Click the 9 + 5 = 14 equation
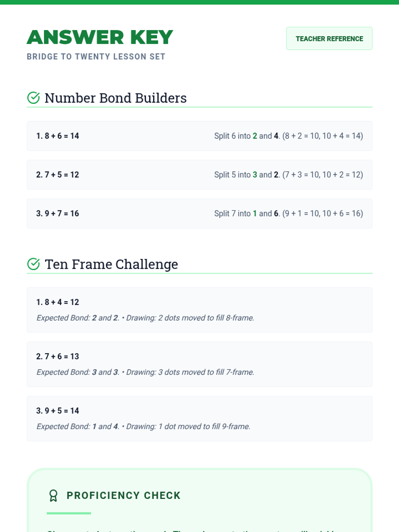The height and width of the screenshot is (532, 399). click(x=58, y=411)
